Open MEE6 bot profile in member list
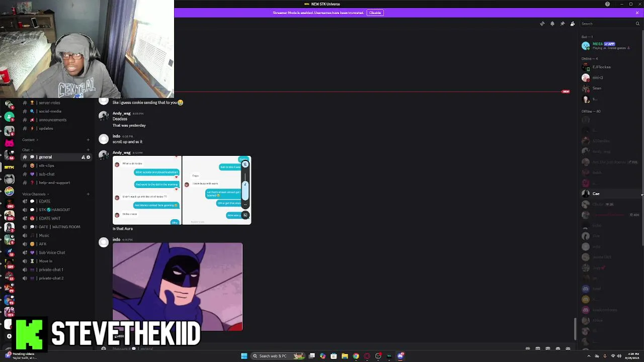This screenshot has width=644, height=362. pyautogui.click(x=610, y=46)
